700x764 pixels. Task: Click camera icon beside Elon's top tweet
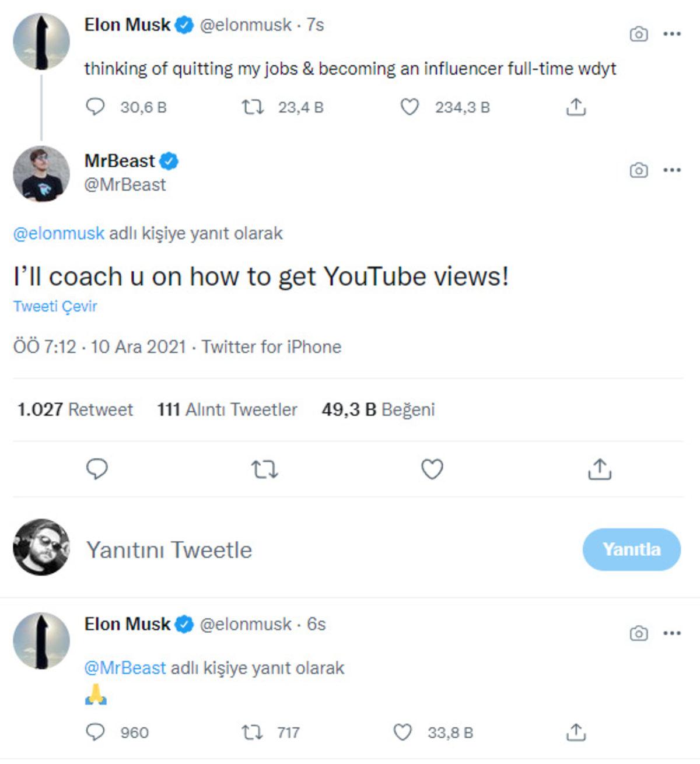coord(639,34)
